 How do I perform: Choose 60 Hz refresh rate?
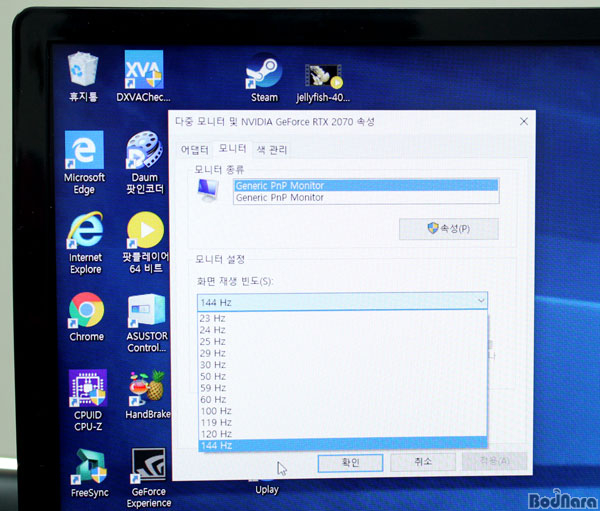[342, 399]
